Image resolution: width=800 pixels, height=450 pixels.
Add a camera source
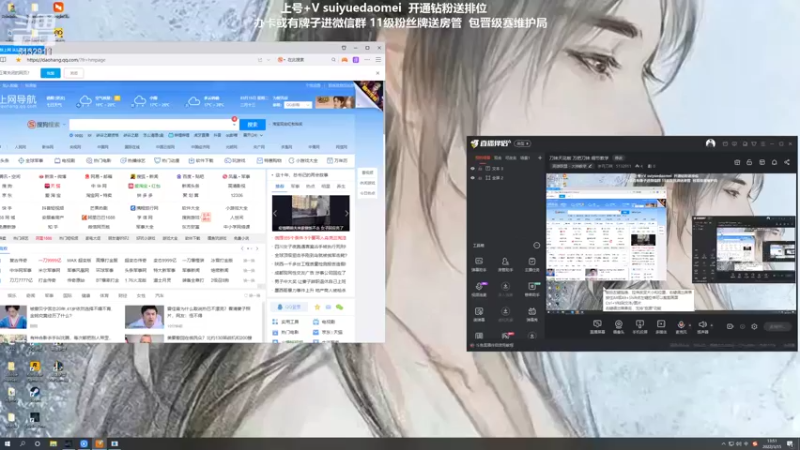pos(618,327)
